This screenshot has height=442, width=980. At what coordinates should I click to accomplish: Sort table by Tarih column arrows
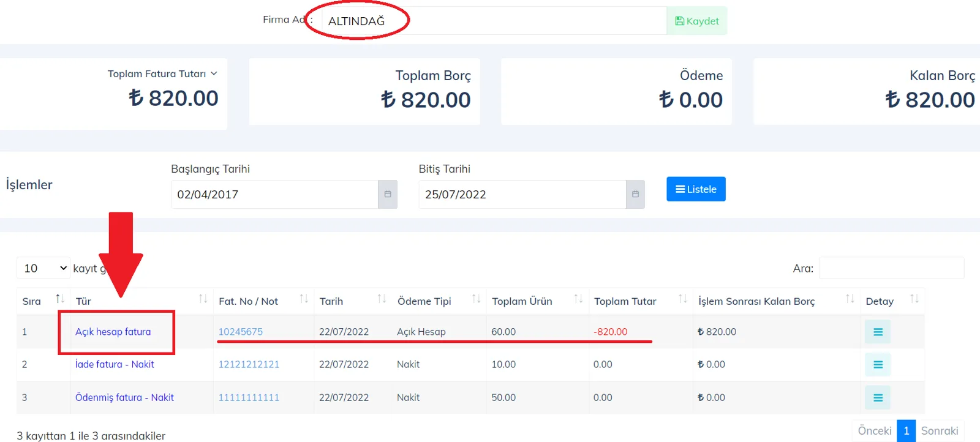[382, 299]
